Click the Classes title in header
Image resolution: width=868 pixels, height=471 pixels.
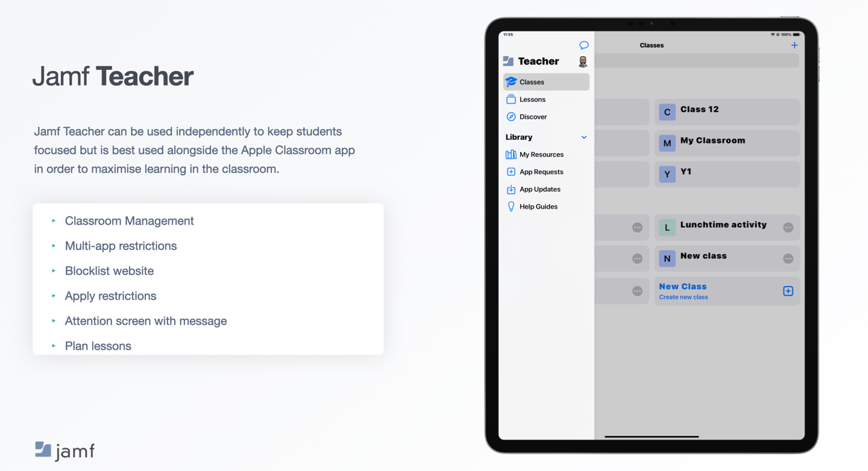pos(652,45)
